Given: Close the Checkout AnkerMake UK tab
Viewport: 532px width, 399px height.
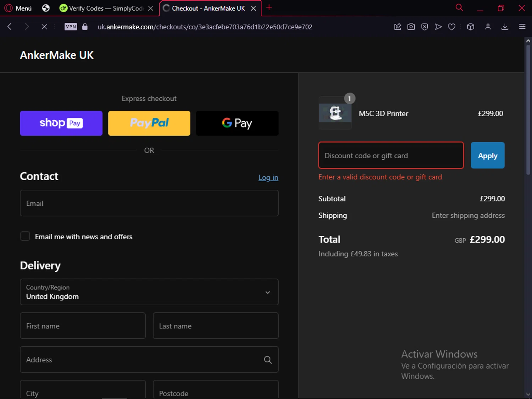Looking at the screenshot, I should 254,8.
